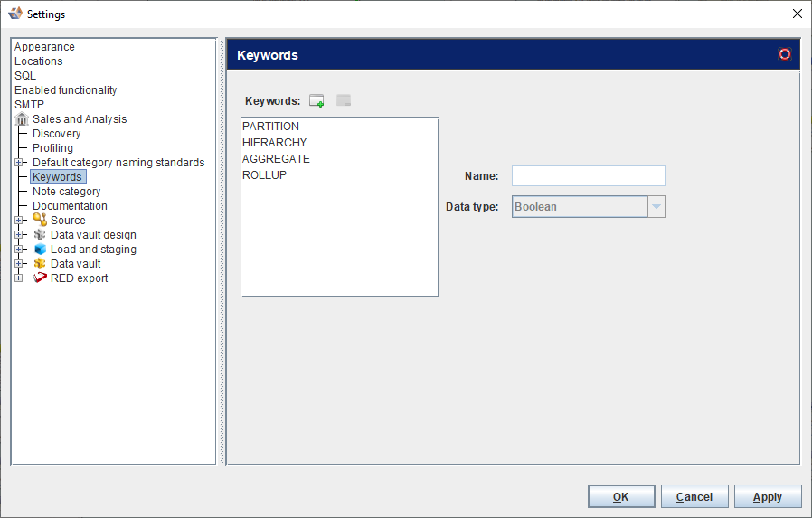Image resolution: width=812 pixels, height=518 pixels.
Task: Click into the Name text field
Action: tap(588, 175)
